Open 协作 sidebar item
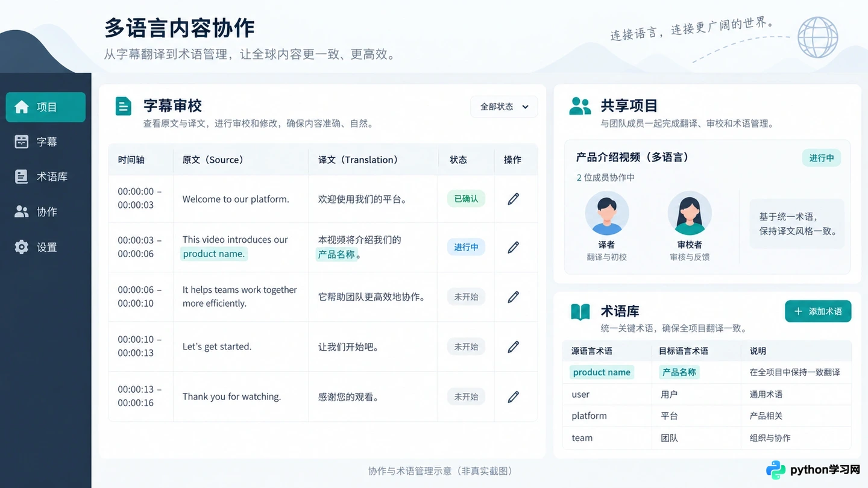 (x=46, y=212)
